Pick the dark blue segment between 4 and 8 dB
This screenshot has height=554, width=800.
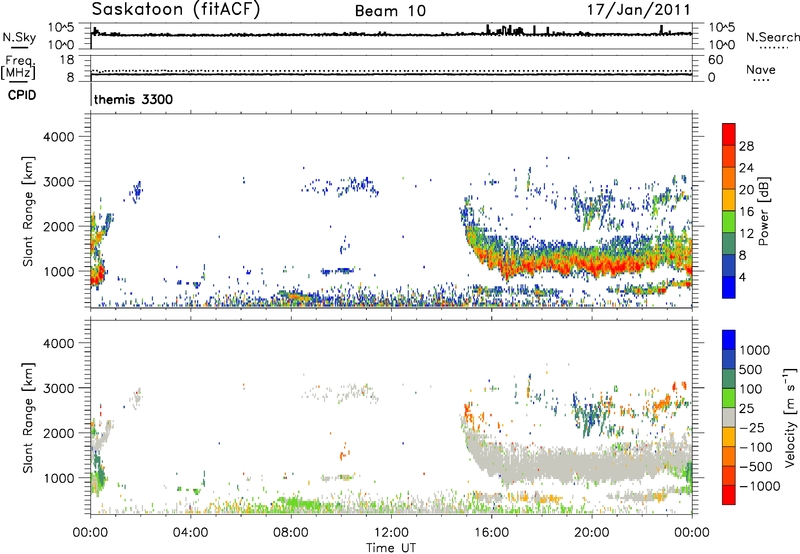click(x=729, y=265)
